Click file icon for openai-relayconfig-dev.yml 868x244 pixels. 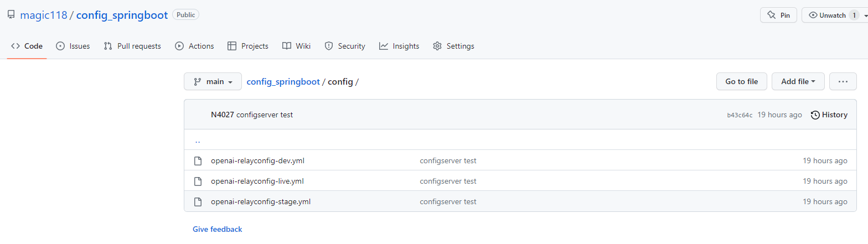click(198, 161)
